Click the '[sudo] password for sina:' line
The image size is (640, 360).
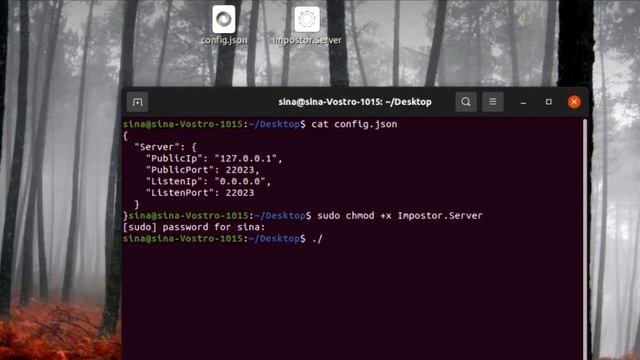pyautogui.click(x=194, y=227)
